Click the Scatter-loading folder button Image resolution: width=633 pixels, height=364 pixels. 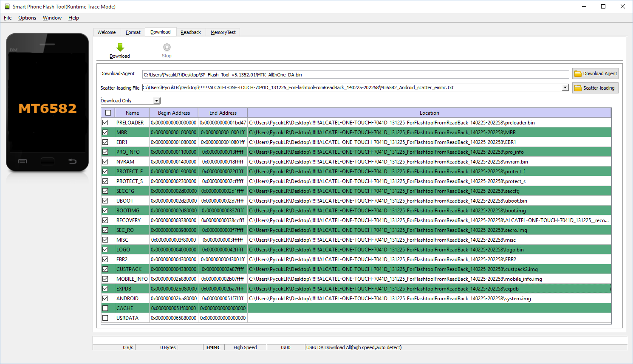(595, 88)
